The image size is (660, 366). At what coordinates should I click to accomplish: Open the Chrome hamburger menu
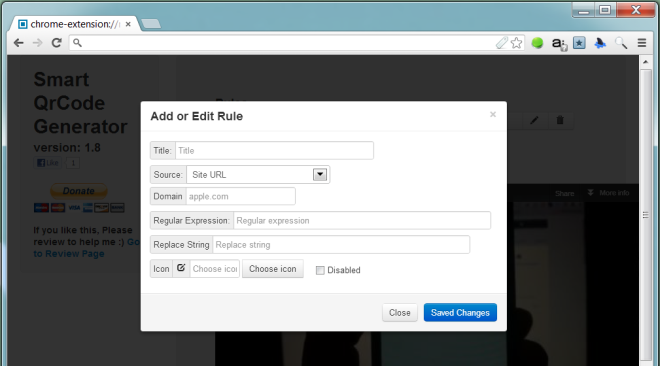(x=642, y=43)
